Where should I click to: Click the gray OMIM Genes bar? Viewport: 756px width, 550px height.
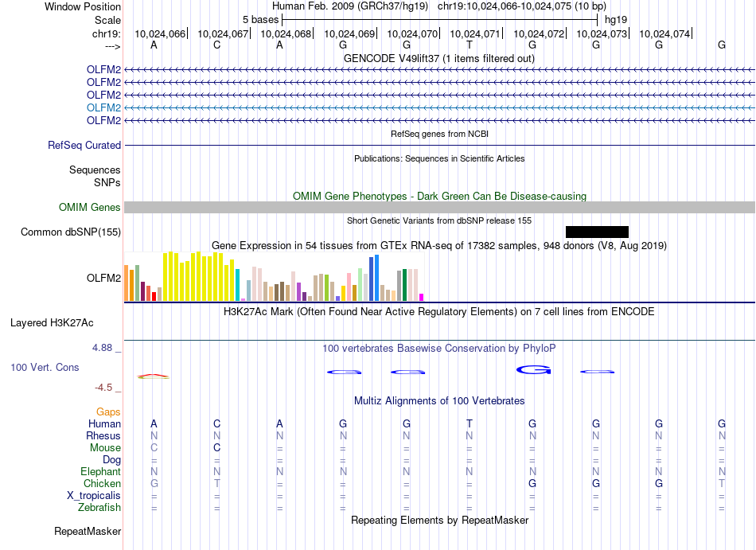(x=439, y=207)
